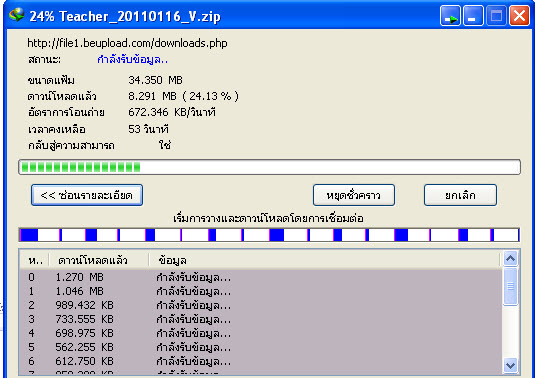Image resolution: width=535 pixels, height=378 pixels.
Task: Click the 'กลับสู่ความสามารถ' resume capability label
Action: [x=71, y=146]
